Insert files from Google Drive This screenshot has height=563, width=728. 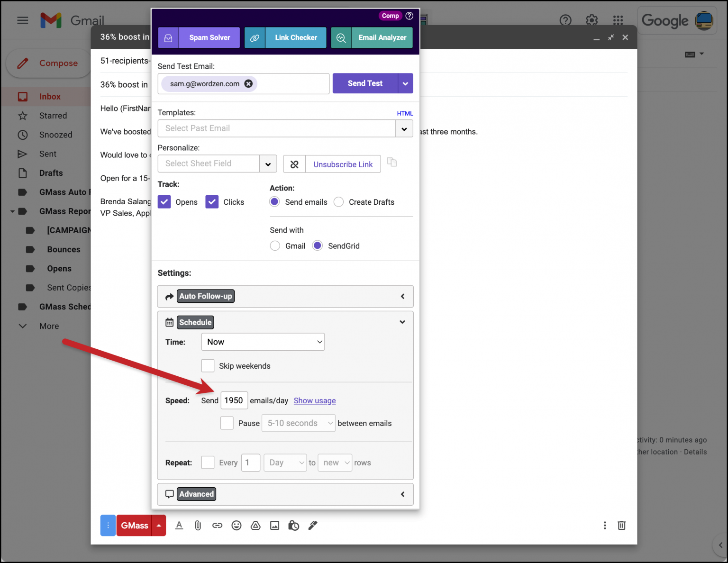[x=255, y=525]
